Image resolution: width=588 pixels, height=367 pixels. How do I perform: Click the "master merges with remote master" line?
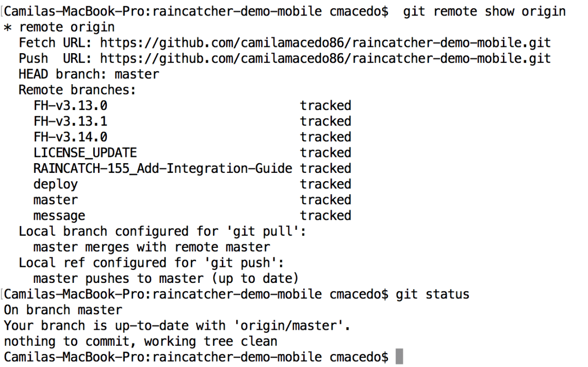152,247
